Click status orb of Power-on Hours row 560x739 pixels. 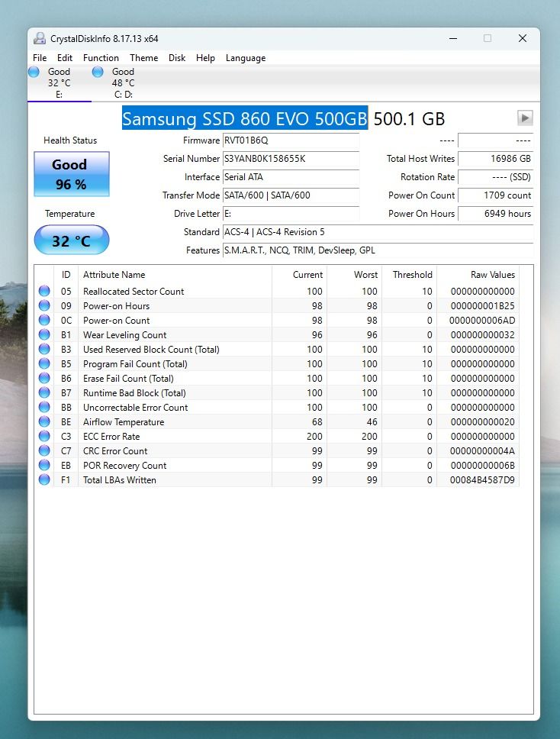pyautogui.click(x=44, y=305)
